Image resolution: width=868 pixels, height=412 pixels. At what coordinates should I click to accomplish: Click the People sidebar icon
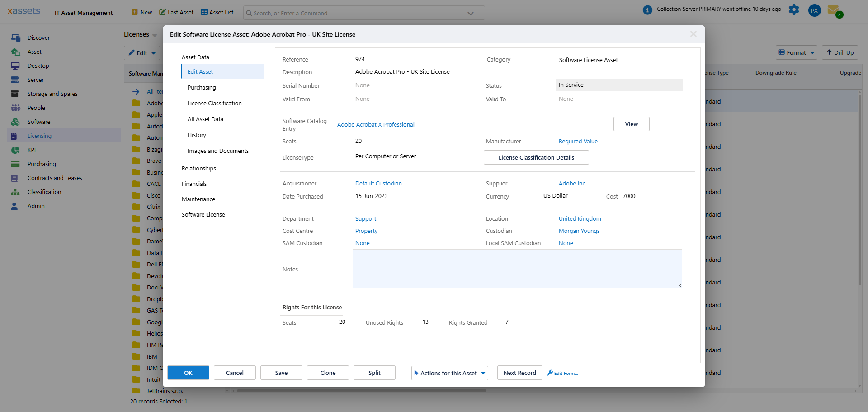15,108
